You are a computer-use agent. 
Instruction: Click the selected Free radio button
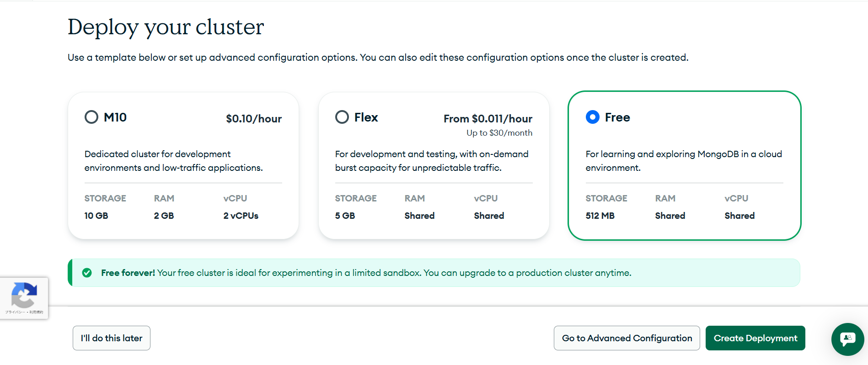click(x=593, y=117)
